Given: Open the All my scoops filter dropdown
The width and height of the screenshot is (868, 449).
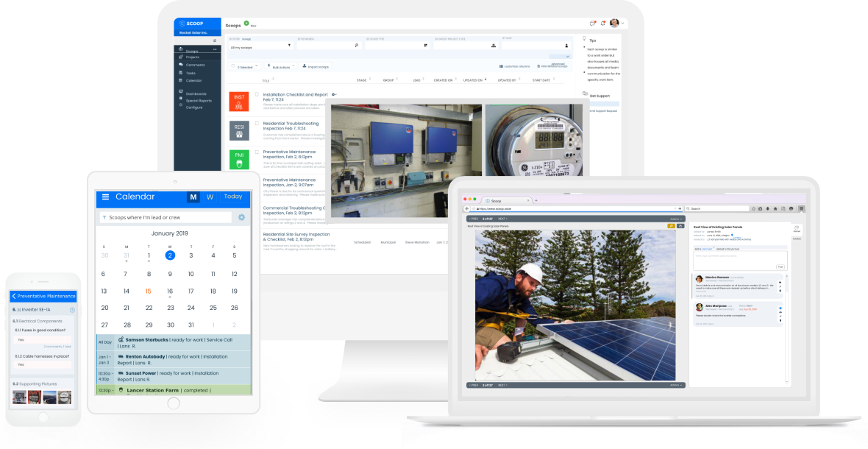Looking at the screenshot, I should tap(260, 46).
